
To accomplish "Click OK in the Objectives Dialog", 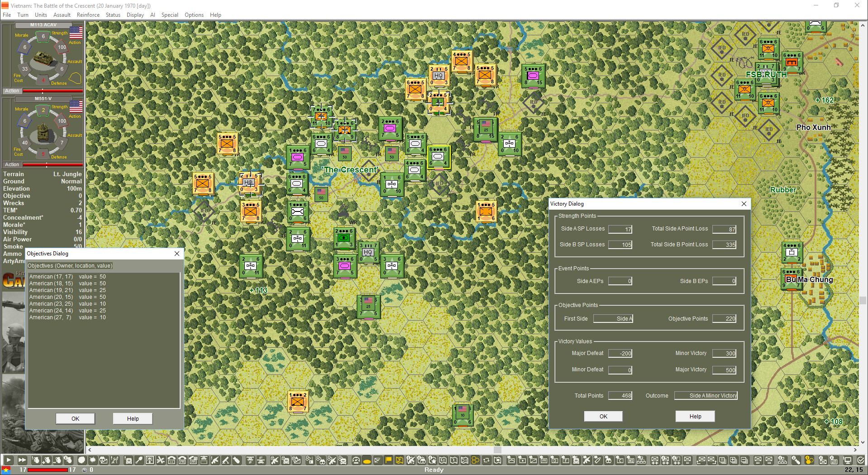I will click(x=76, y=418).
